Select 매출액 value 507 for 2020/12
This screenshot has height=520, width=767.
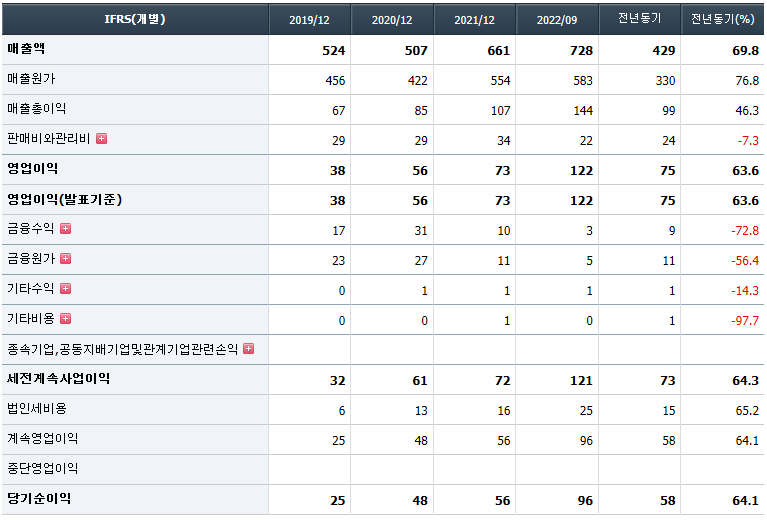coord(416,50)
